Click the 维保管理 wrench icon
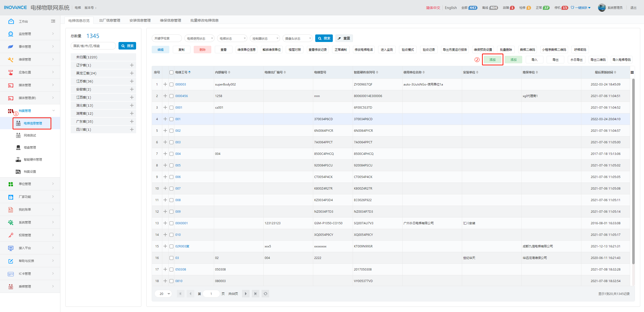 pyautogui.click(x=11, y=59)
